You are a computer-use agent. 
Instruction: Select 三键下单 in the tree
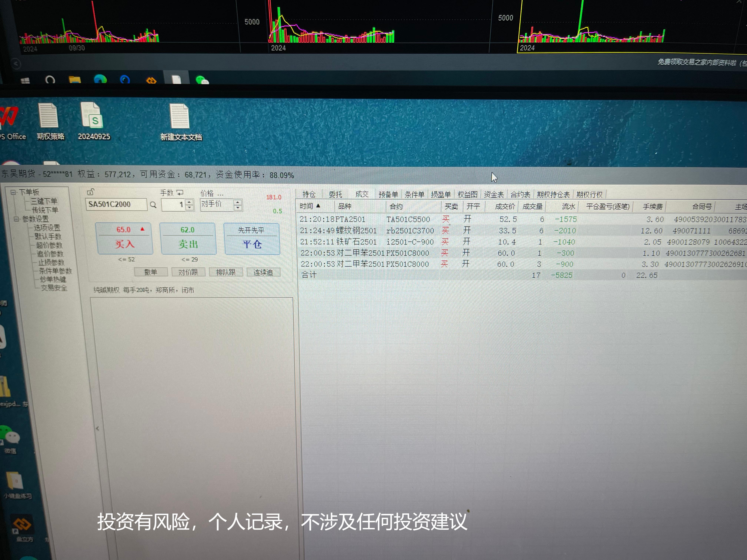44,201
